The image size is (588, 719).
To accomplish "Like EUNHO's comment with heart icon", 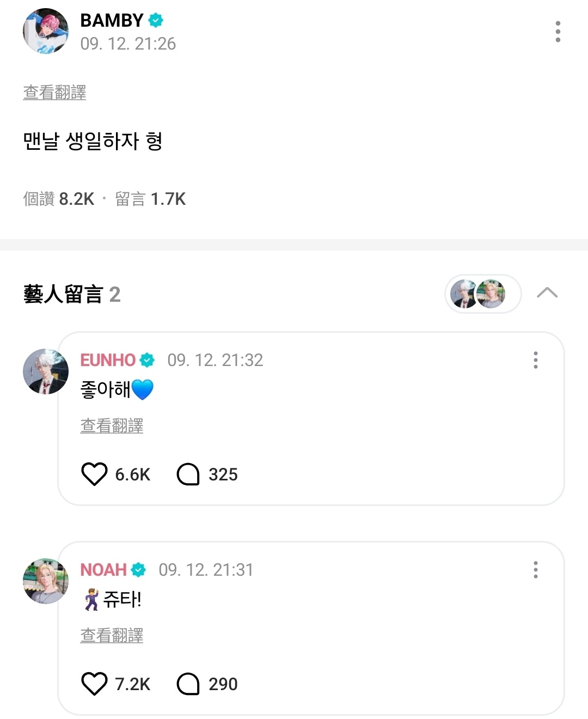I will [x=94, y=474].
